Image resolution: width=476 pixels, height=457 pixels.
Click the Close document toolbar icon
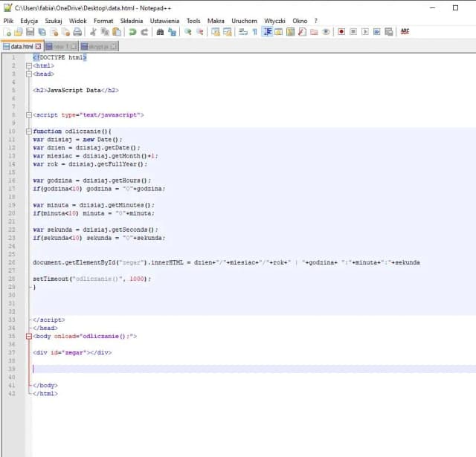[x=54, y=32]
